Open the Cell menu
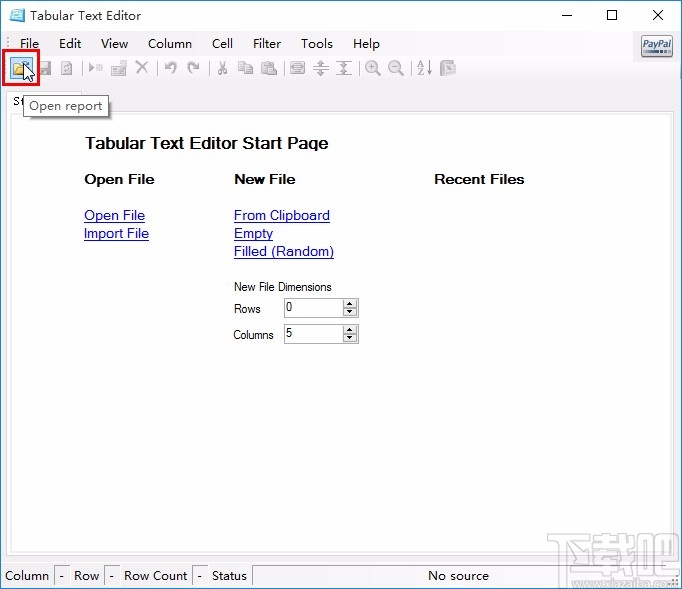The height and width of the screenshot is (589, 682). 222,44
